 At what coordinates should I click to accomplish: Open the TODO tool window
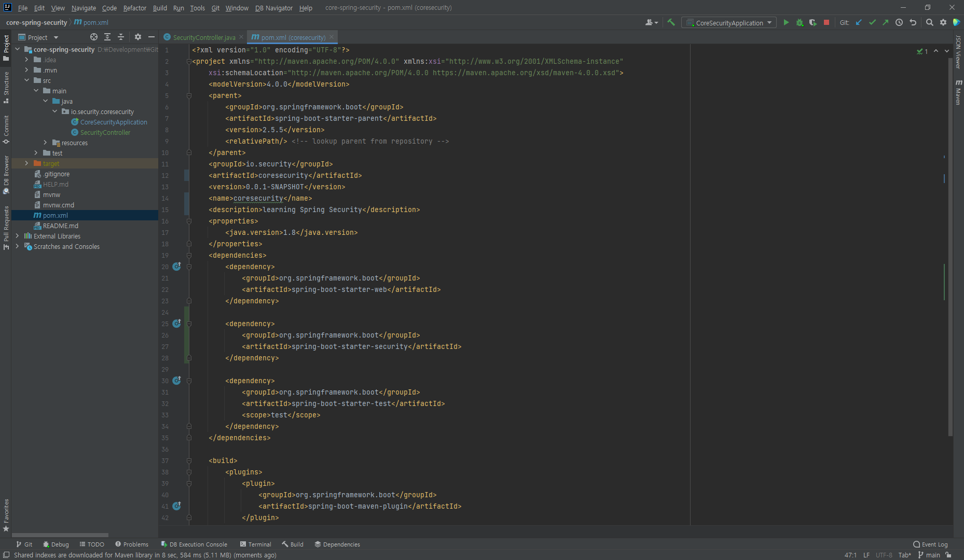click(92, 544)
